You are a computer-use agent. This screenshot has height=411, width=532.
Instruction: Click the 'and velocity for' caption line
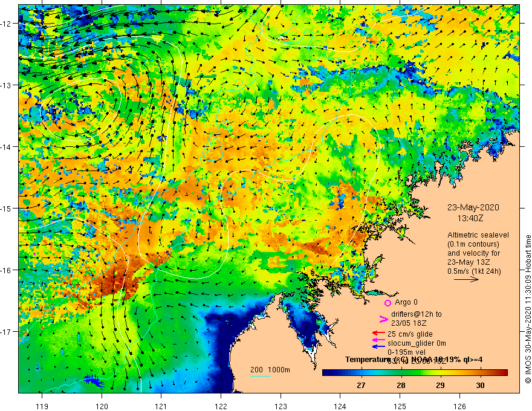(x=473, y=253)
